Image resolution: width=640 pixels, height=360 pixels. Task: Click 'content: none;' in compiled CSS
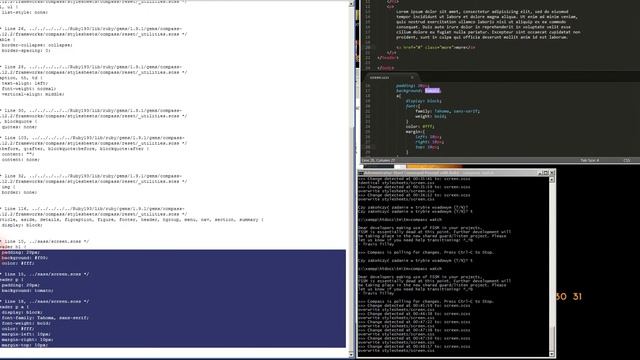click(21, 160)
